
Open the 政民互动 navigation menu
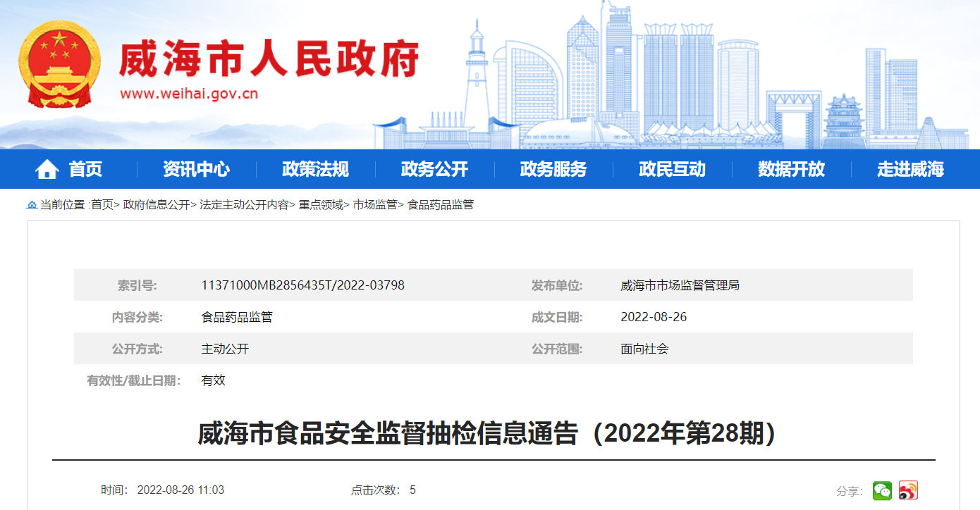672,169
